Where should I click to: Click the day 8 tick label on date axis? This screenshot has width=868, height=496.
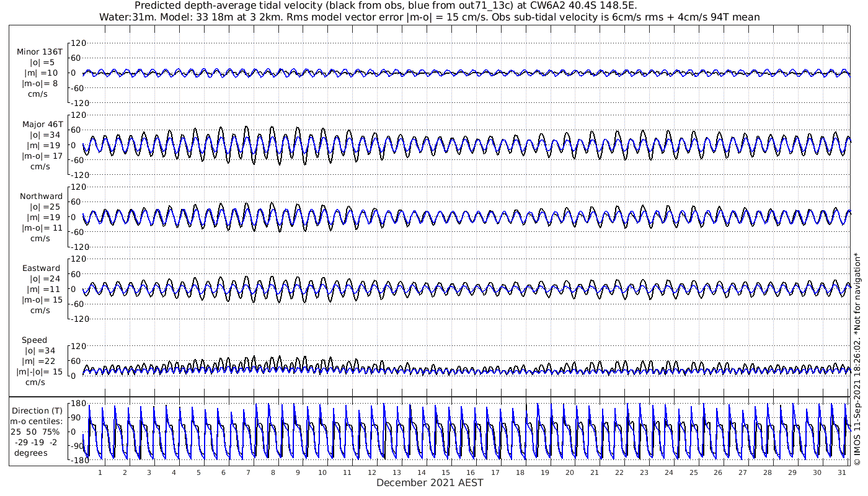pos(273,472)
